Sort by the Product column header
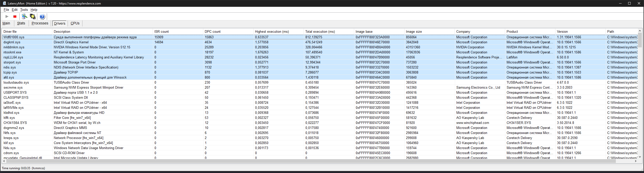Image resolution: width=644 pixels, height=173 pixels. tap(530, 31)
